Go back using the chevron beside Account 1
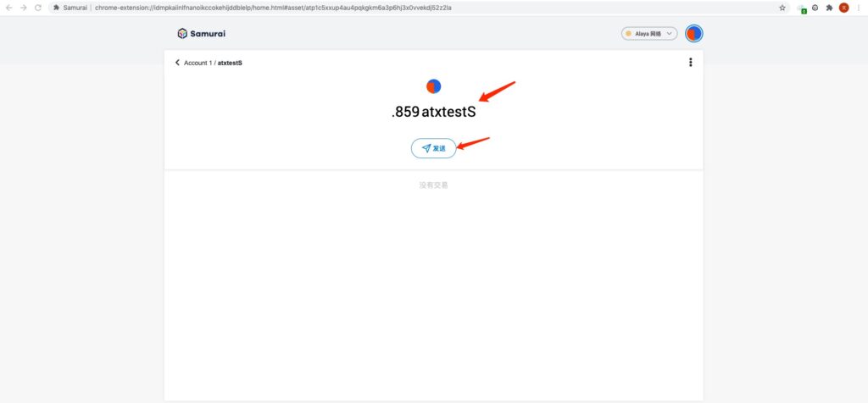The image size is (868, 403). (178, 63)
